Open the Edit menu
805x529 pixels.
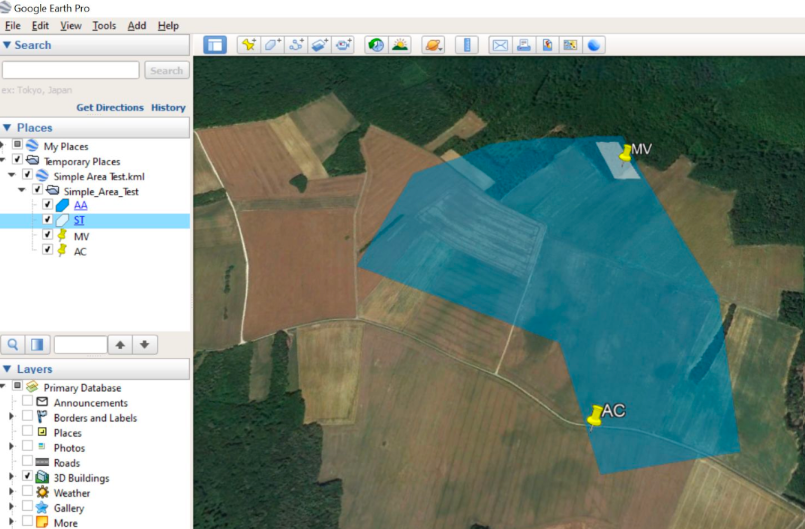pos(40,26)
